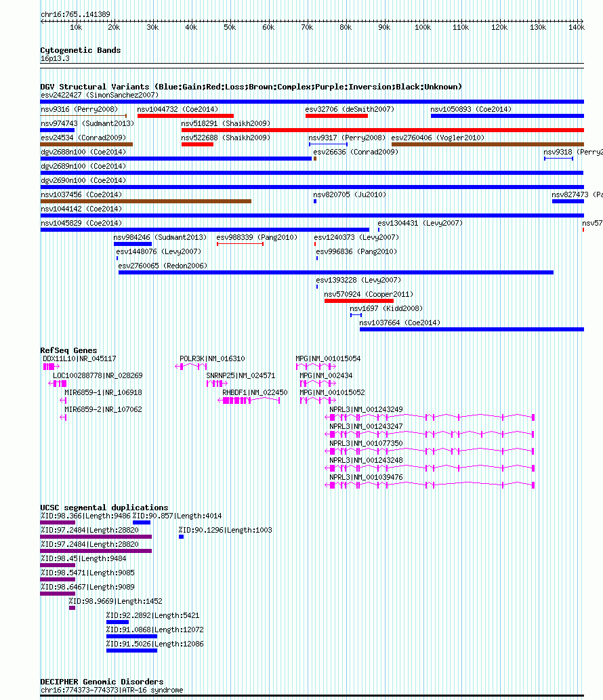Select the nsv1697 (Kidd2008) label
Screen dimensions: 603x700
click(x=386, y=310)
